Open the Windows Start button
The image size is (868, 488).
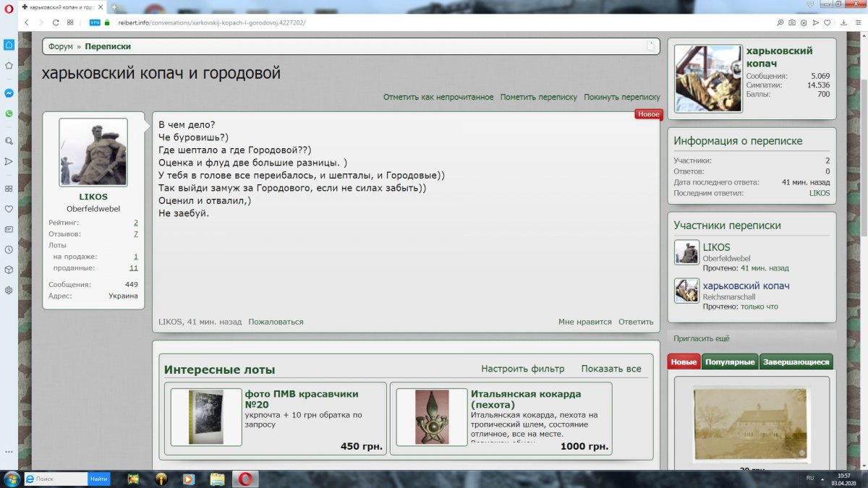click(12, 479)
